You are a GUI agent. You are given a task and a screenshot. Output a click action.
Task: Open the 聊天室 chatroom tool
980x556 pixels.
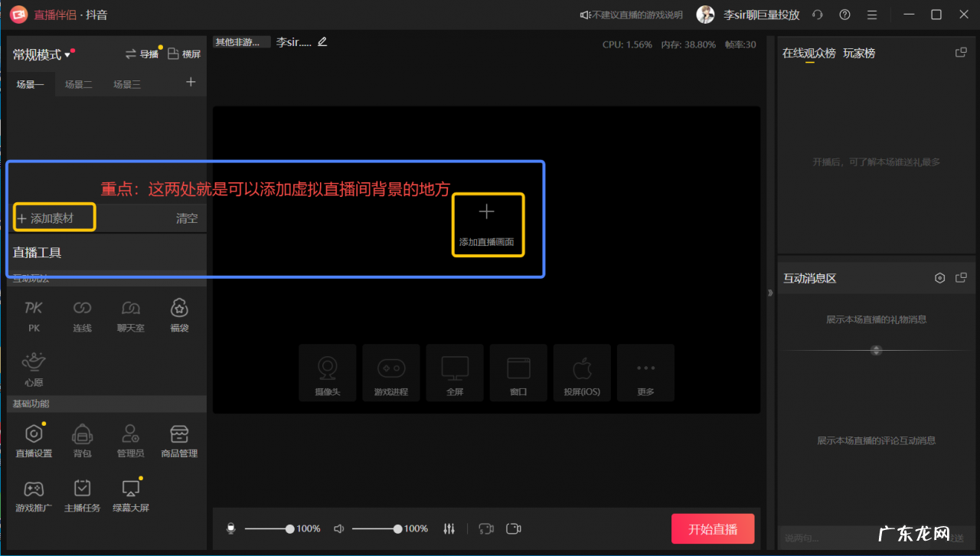click(x=130, y=314)
